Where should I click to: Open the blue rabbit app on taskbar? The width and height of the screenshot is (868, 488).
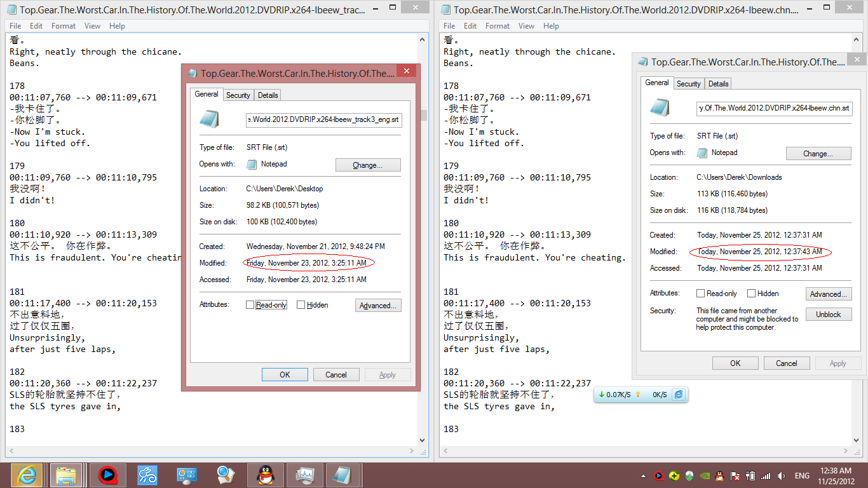point(147,475)
